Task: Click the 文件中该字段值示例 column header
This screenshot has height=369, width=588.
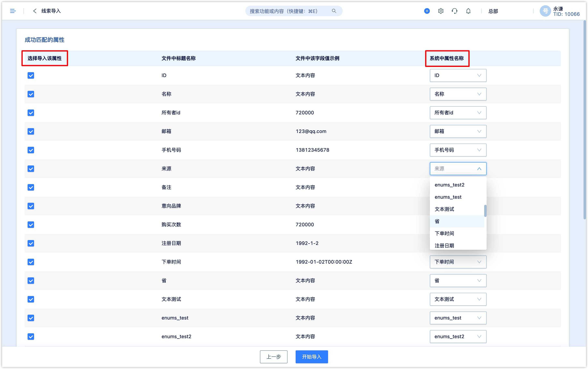Action: (x=317, y=58)
